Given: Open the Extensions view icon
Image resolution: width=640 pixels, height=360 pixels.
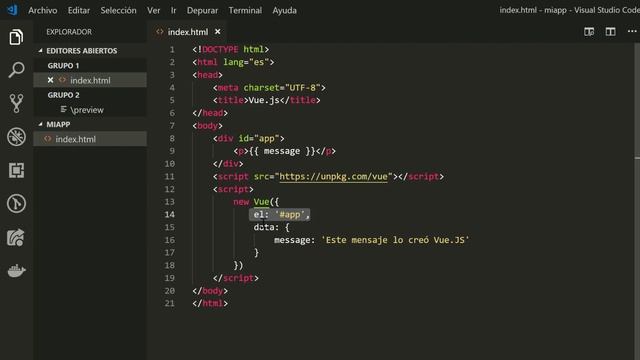Looking at the screenshot, I should (16, 170).
